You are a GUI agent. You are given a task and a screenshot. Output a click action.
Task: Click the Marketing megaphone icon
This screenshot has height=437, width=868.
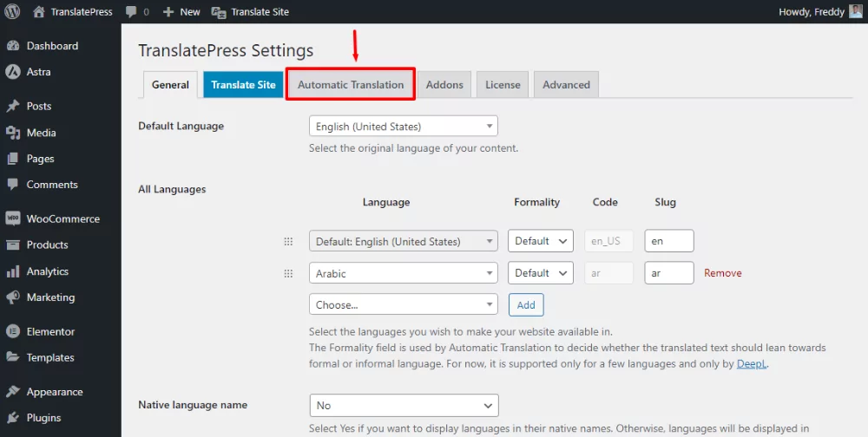(13, 297)
